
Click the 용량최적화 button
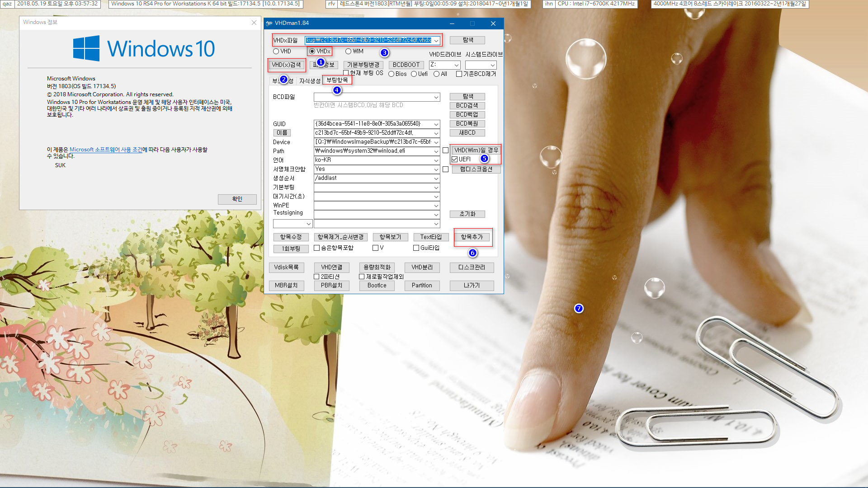pyautogui.click(x=377, y=267)
